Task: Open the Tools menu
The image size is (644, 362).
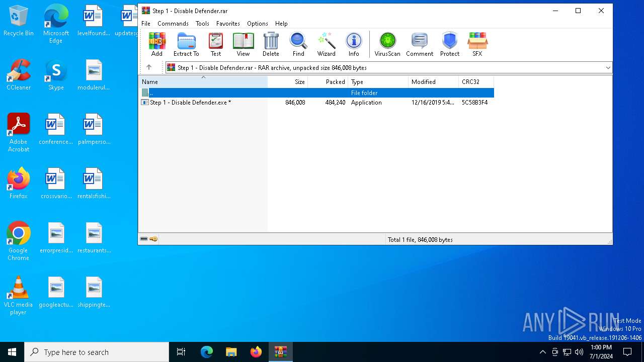Action: point(202,24)
